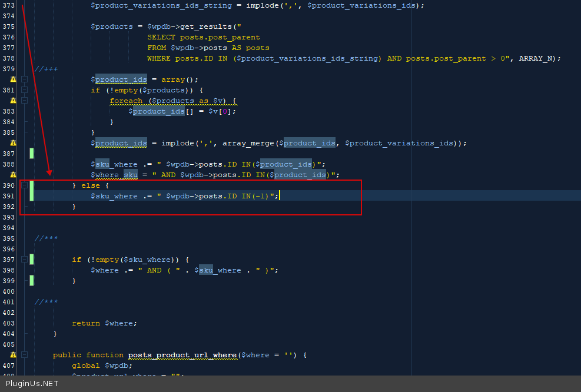Click warning icon beside the "$where_sku" assignment
Viewport: 581px width, 392px height.
13,175
